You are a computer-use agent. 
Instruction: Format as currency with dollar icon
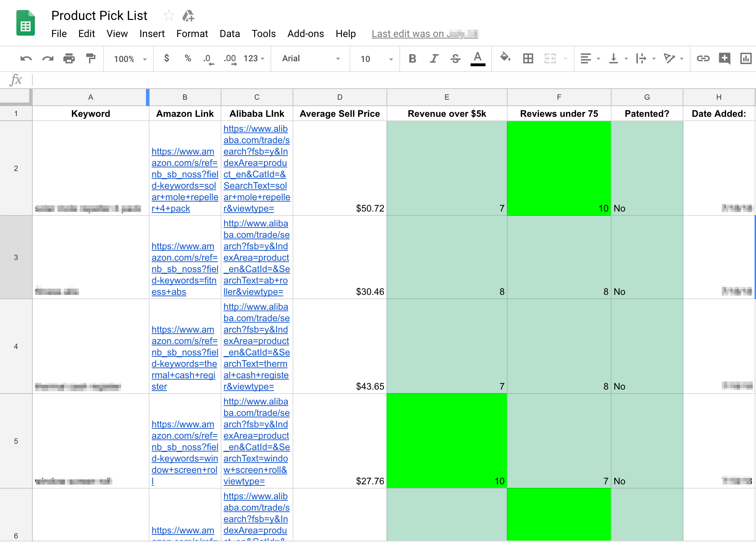coord(166,58)
